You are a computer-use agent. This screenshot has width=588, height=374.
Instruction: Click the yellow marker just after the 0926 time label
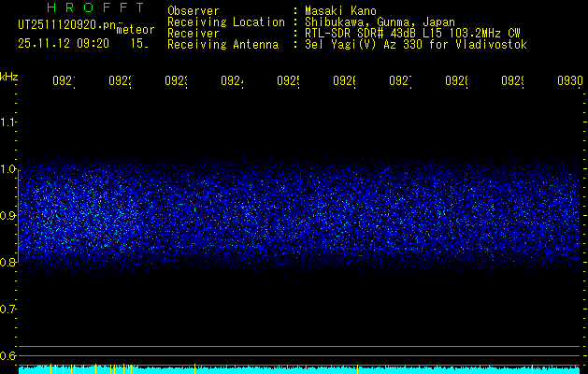[x=357, y=368]
